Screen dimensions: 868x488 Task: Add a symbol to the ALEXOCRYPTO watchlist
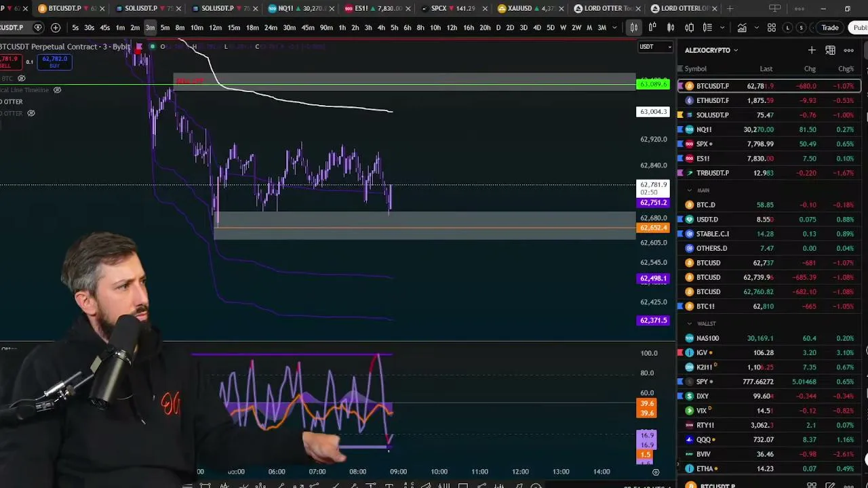(812, 50)
